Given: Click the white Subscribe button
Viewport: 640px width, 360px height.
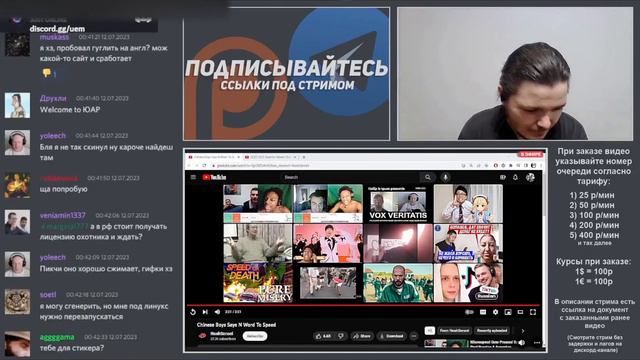Looking at the screenshot, I should coord(255,336).
